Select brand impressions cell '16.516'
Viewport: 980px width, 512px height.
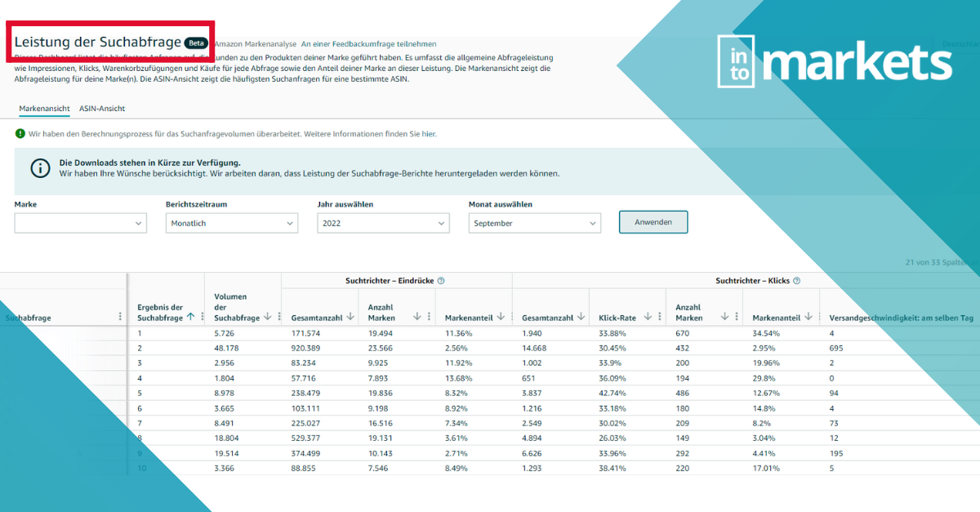point(381,421)
